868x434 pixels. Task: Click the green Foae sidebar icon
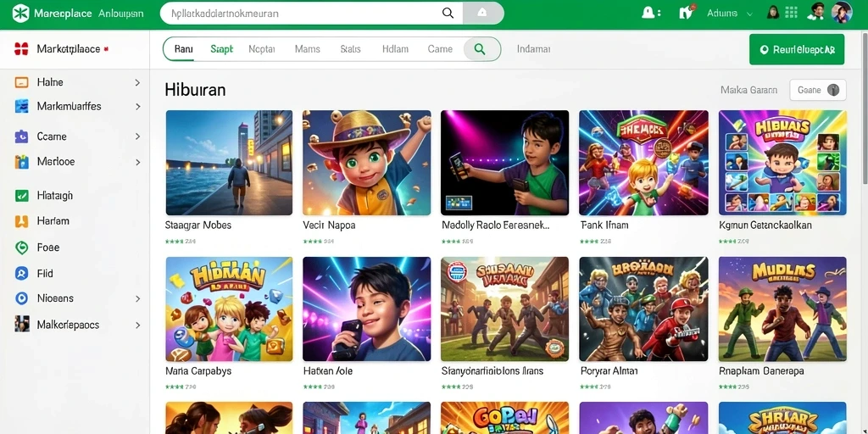coord(21,248)
